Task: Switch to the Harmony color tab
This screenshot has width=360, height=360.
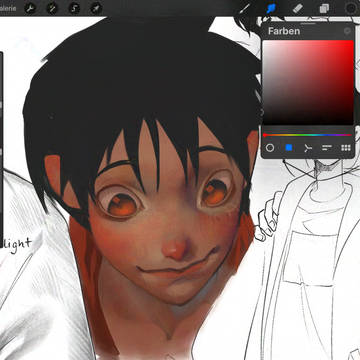Action: [308, 148]
